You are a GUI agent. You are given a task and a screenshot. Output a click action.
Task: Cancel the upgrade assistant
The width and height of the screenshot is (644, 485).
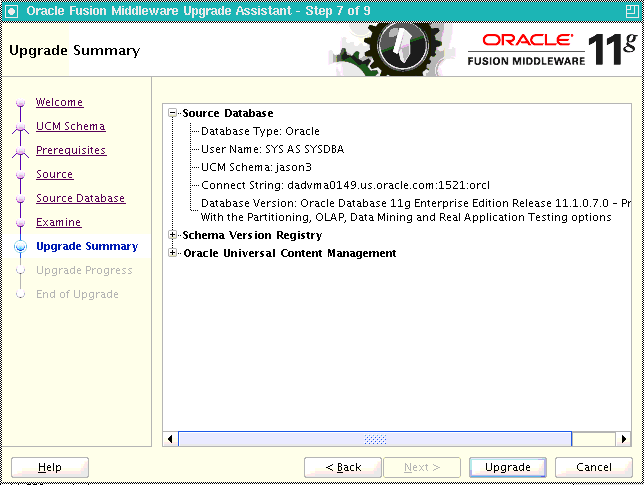tap(593, 467)
